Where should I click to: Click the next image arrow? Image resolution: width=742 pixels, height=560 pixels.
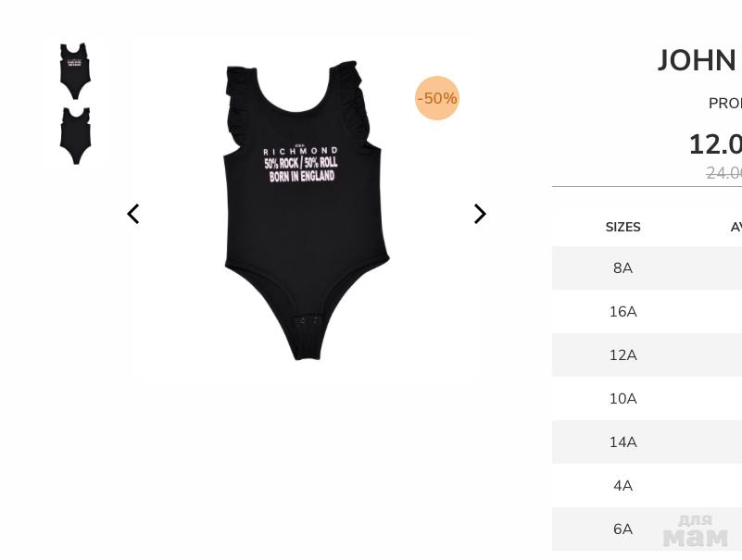(480, 214)
